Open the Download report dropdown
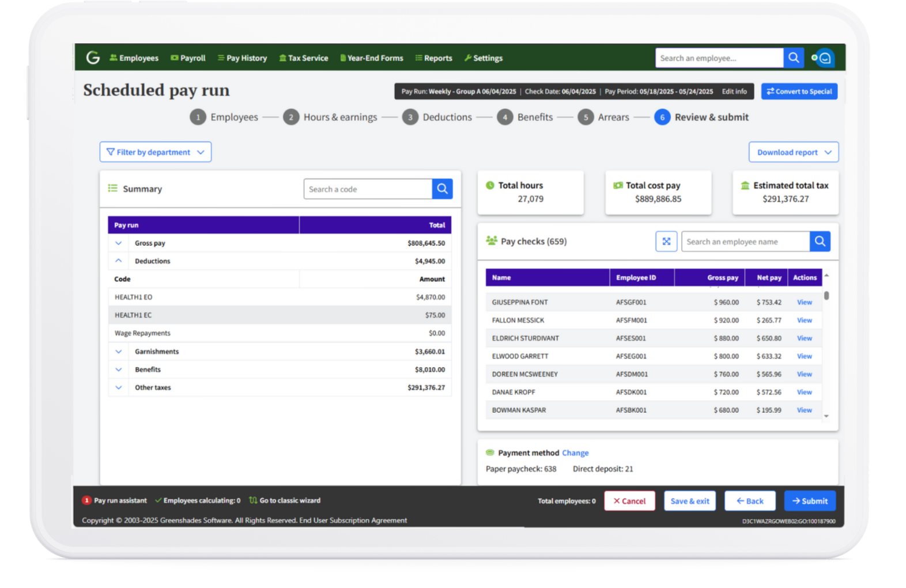 [x=793, y=152]
